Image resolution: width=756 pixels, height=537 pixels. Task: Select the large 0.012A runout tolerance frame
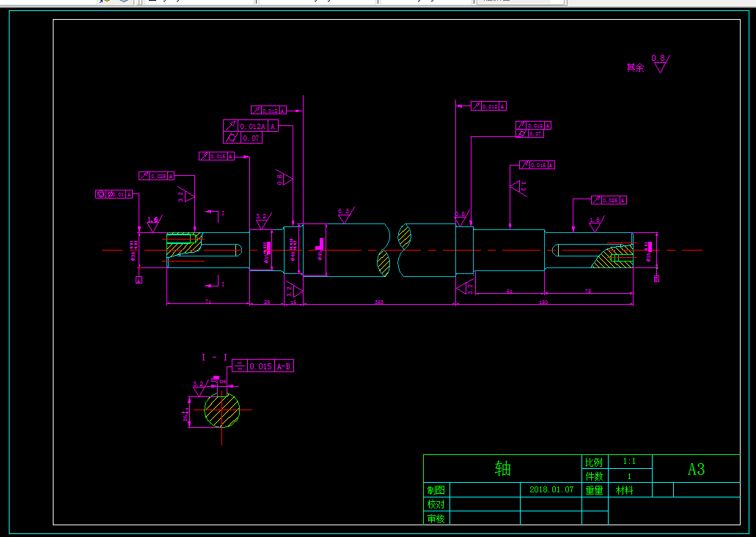coord(251,126)
